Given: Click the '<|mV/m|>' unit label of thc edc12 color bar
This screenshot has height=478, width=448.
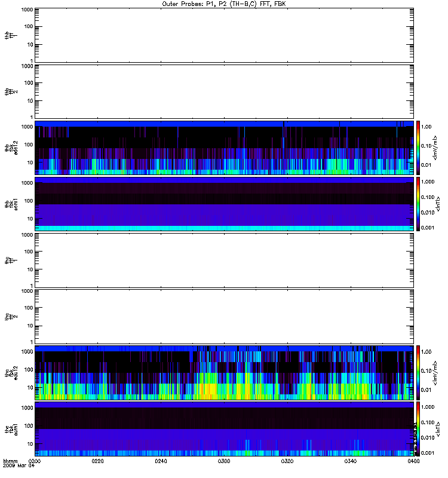Looking at the screenshot, I should click(435, 373).
